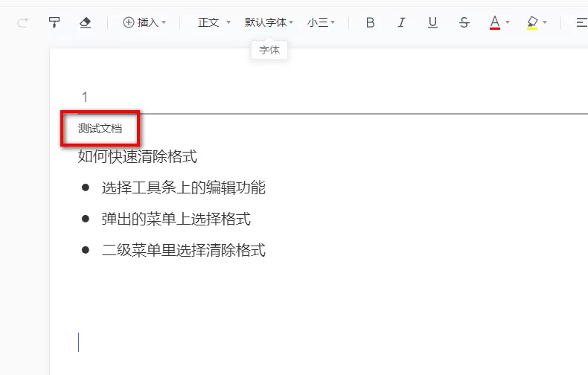Open the 小三 font size dropdown
The height and width of the screenshot is (375, 588).
321,22
